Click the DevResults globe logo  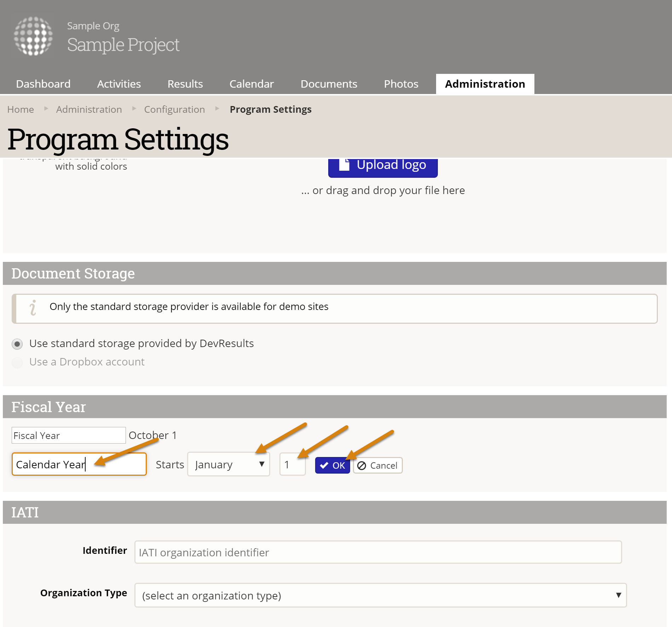33,36
